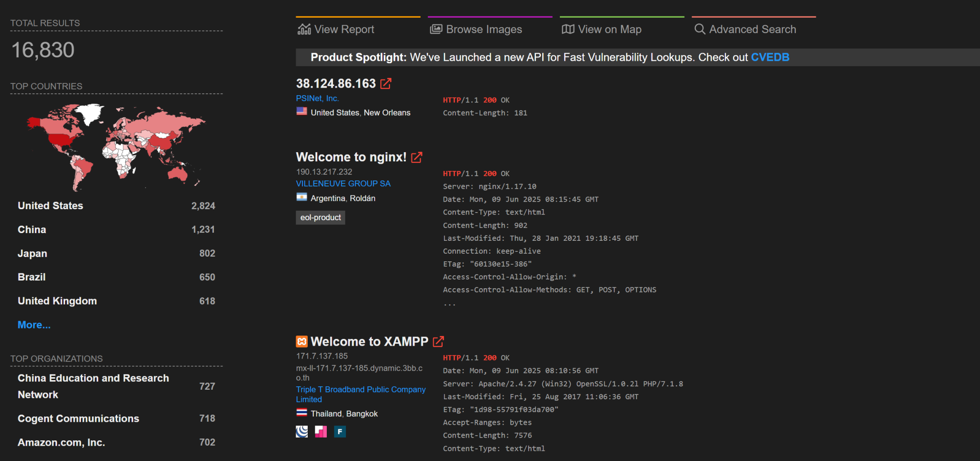Click "More..." under Top Countries
This screenshot has width=980, height=461.
33,325
